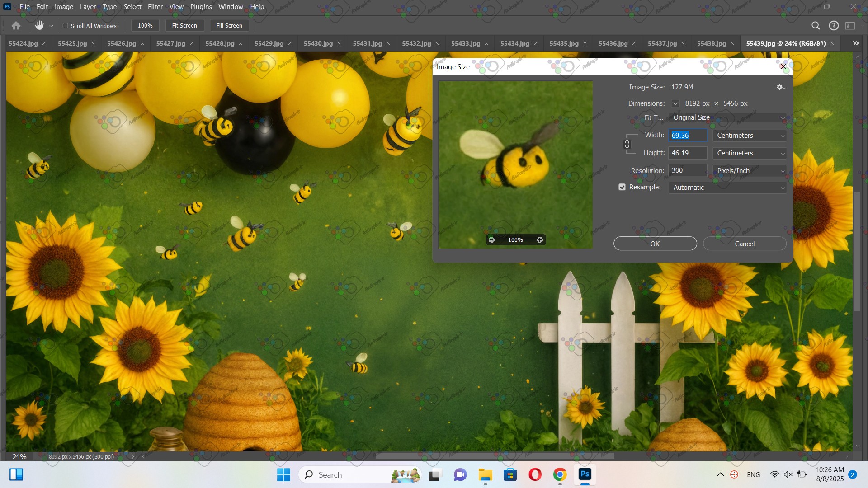The height and width of the screenshot is (488, 868).
Task: Open Image Size gear settings icon
Action: click(x=780, y=87)
